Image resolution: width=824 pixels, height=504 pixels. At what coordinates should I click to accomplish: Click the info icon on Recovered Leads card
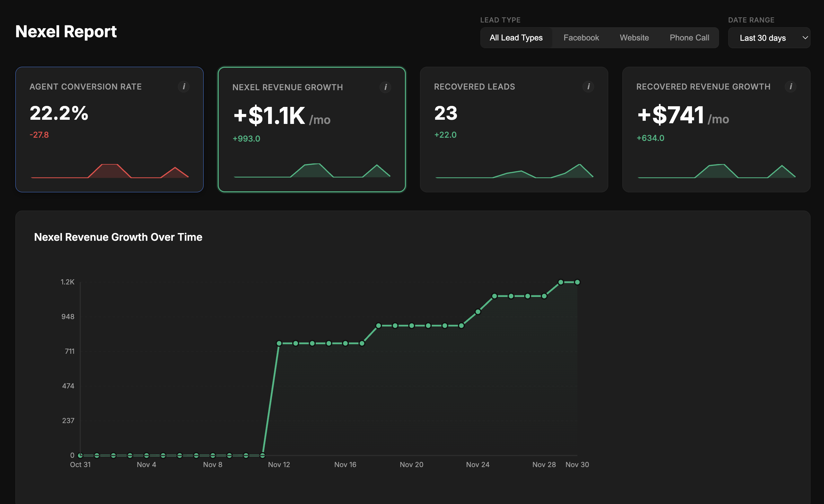[x=589, y=87]
